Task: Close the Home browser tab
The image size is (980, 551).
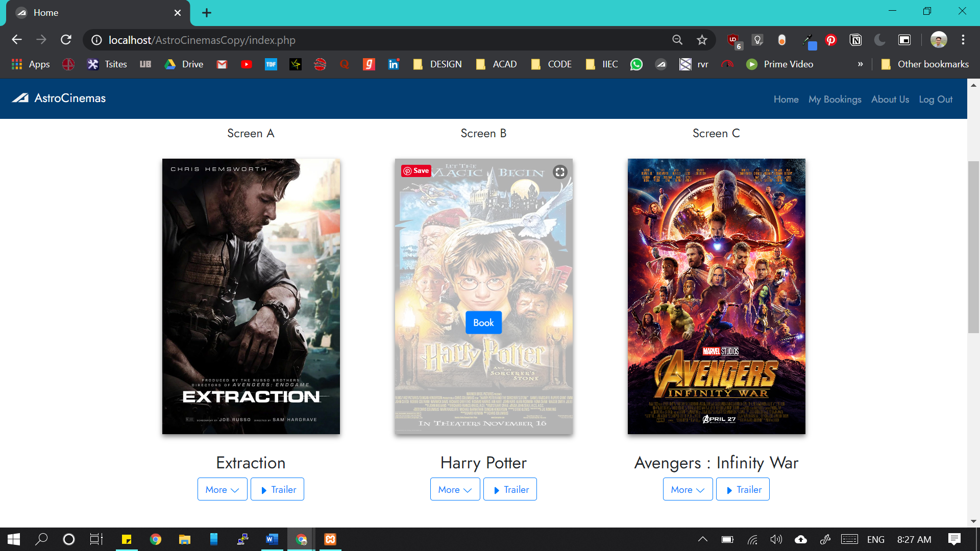Action: 178,13
